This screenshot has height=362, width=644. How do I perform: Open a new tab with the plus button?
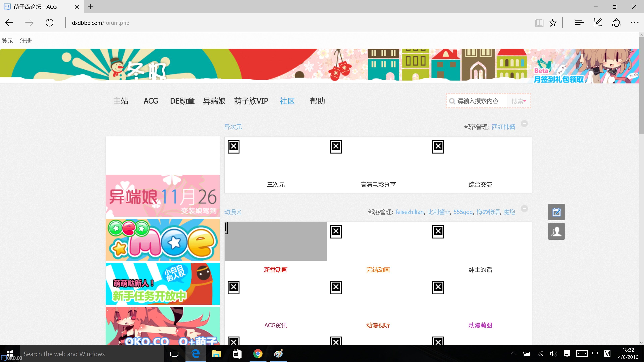[x=91, y=7]
